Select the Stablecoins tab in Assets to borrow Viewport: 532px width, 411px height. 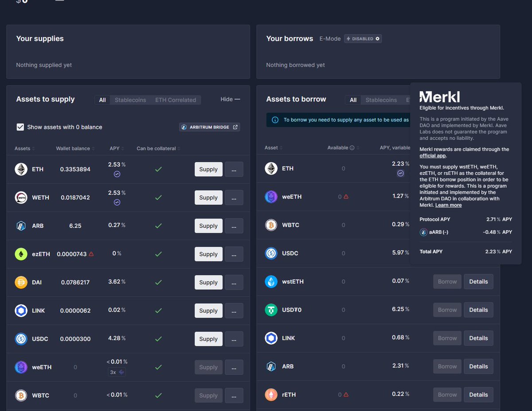click(x=381, y=100)
